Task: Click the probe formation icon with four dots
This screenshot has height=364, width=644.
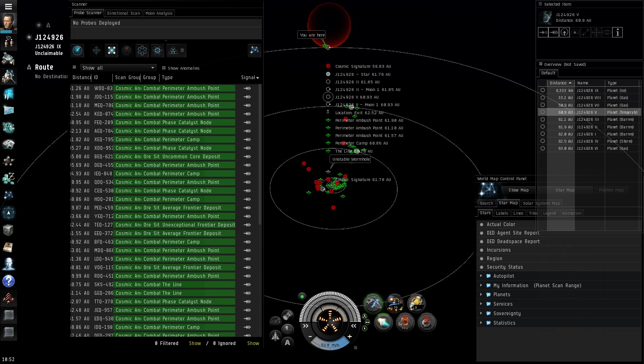Action: pos(111,50)
